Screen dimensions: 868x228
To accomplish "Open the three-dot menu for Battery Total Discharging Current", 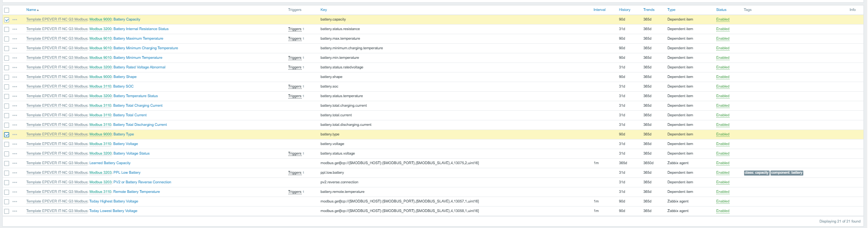I will click(x=15, y=125).
